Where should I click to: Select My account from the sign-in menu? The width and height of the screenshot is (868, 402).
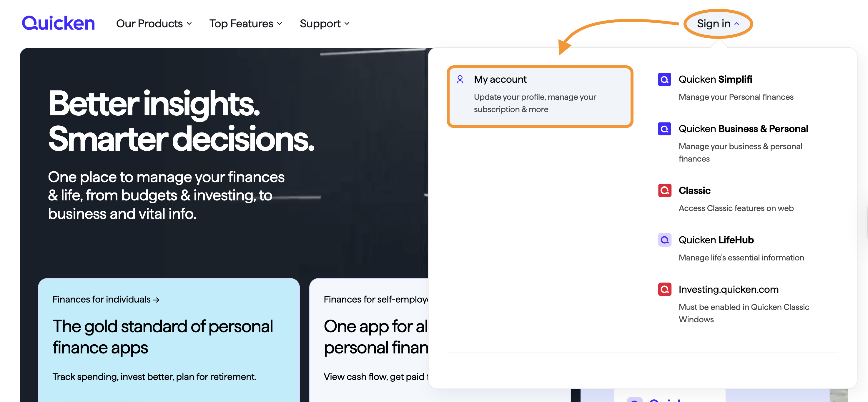click(540, 96)
